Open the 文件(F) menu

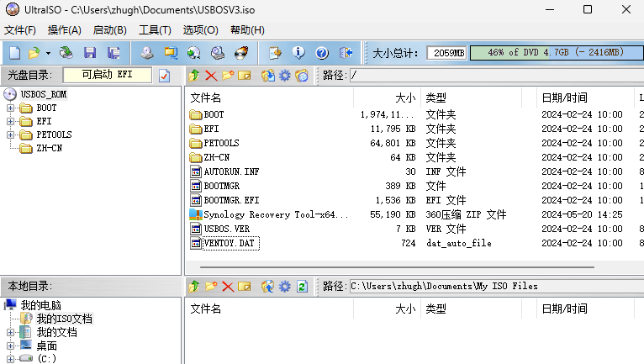(19, 30)
